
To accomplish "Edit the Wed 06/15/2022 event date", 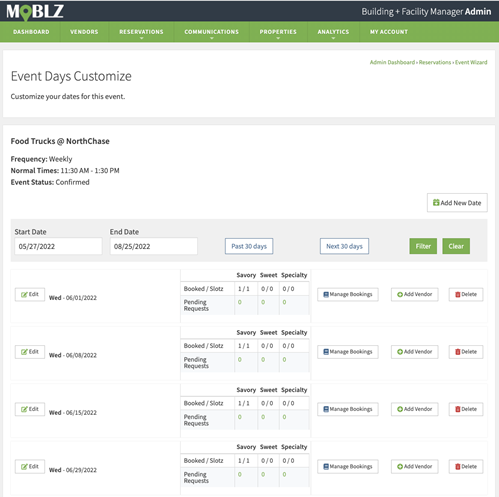I will tap(30, 409).
